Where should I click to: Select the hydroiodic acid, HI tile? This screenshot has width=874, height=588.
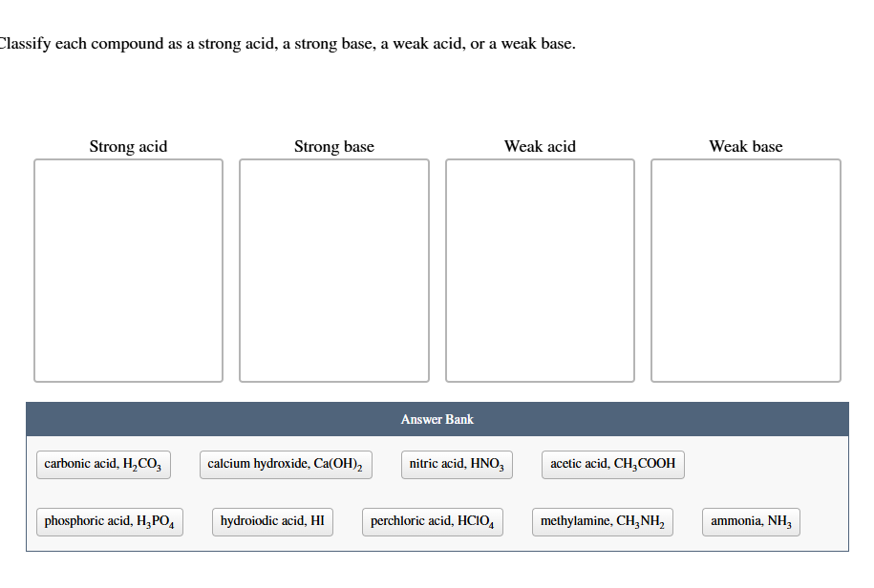pos(272,521)
